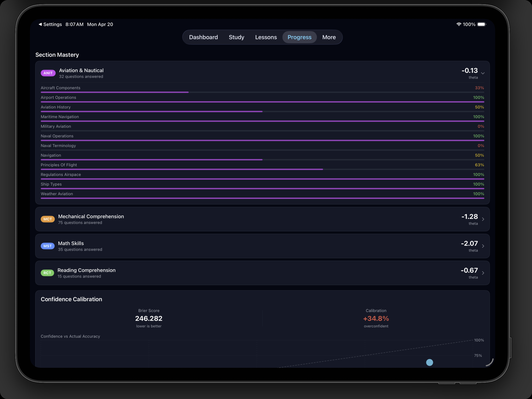Click the -0.13 theta score
The image size is (532, 399).
tap(470, 71)
